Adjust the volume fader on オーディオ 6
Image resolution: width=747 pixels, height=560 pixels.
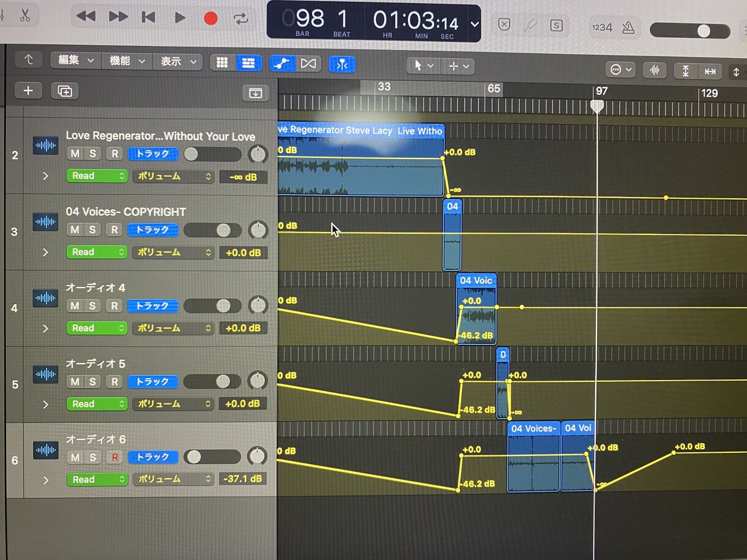click(212, 457)
